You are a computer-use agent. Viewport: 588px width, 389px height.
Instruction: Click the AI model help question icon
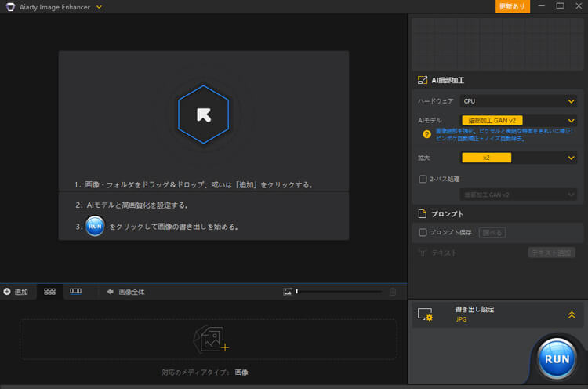pyautogui.click(x=426, y=134)
